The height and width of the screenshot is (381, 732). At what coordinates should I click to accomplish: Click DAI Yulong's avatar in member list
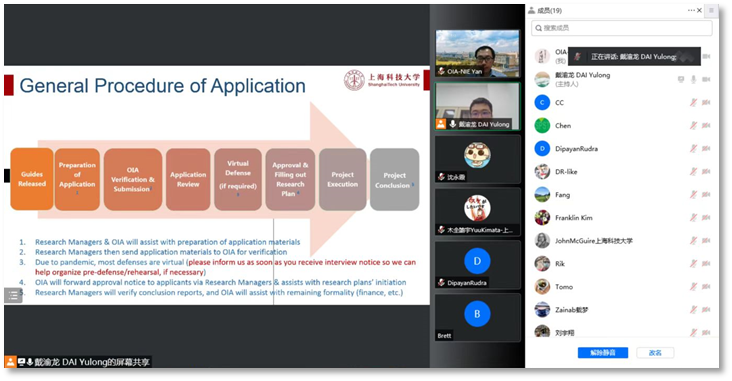coord(542,79)
